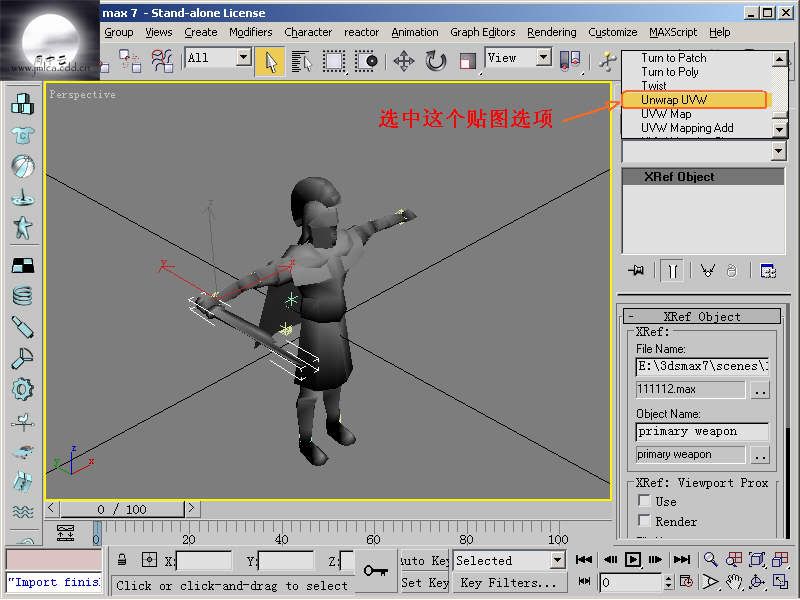Viewport: 800px width, 600px height.
Task: Enable the Render proxy checkbox
Action: [x=644, y=521]
